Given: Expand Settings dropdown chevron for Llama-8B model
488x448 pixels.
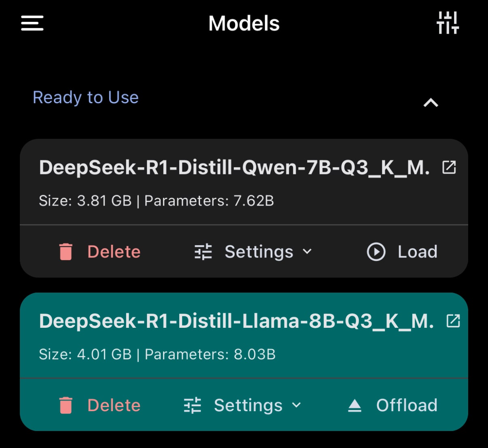Looking at the screenshot, I should tap(297, 406).
